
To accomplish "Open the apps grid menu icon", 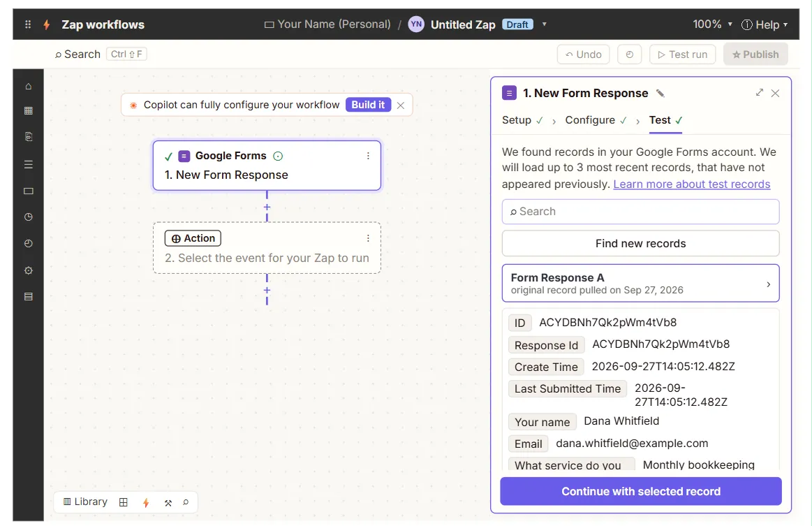I will [x=28, y=24].
